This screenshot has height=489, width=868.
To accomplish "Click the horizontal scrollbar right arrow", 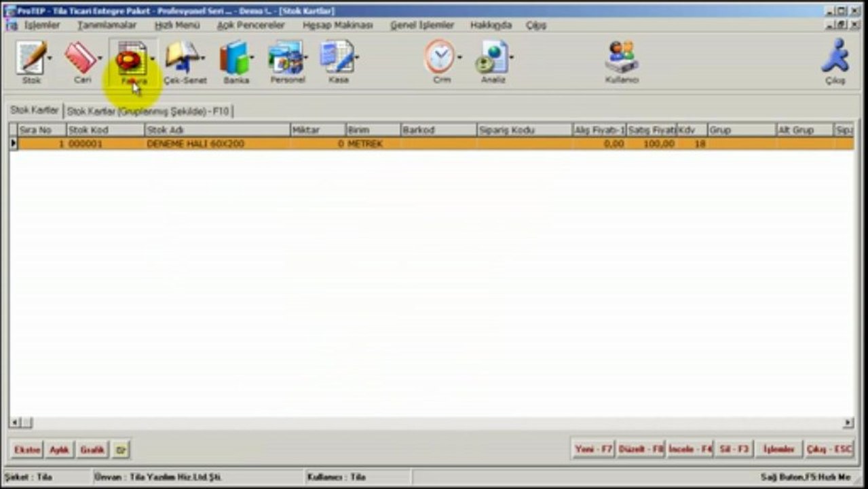I will (x=848, y=423).
